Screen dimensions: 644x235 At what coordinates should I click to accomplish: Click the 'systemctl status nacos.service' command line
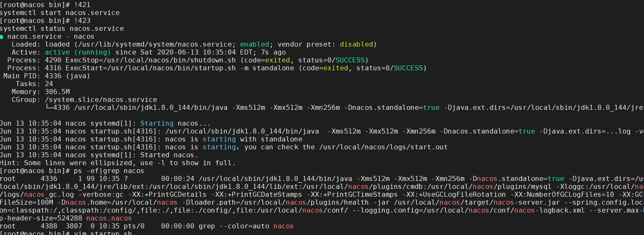(x=62, y=29)
